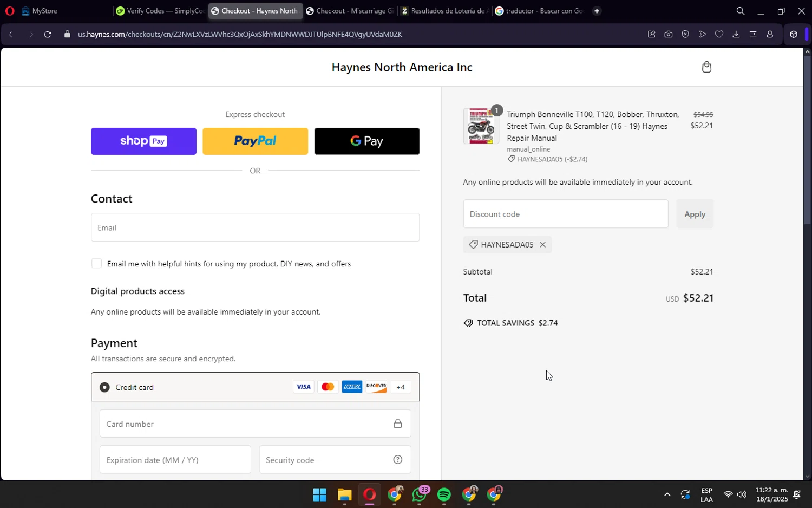This screenshot has height=508, width=812.
Task: Open the volume control in tray
Action: point(742,494)
